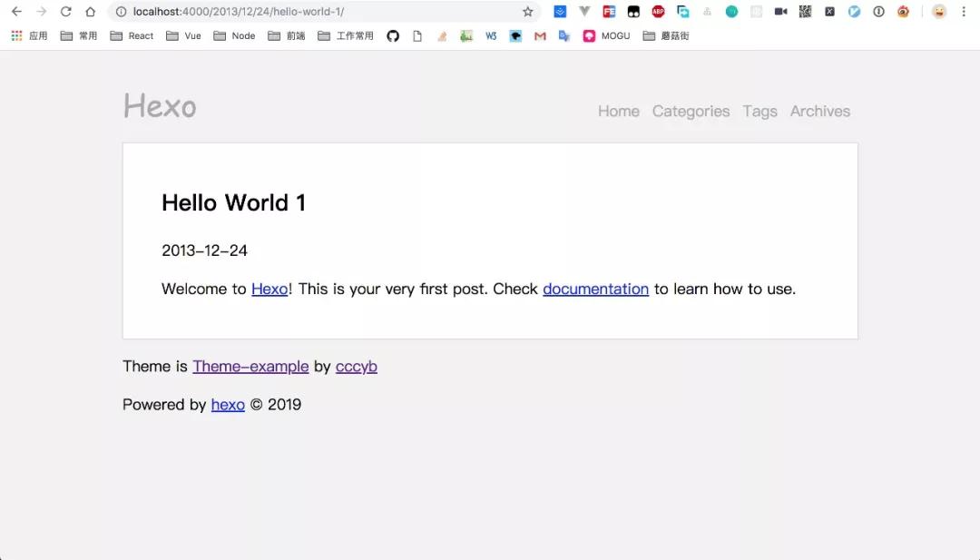Open the Google Translate bookmark
The image size is (980, 560).
tap(564, 35)
